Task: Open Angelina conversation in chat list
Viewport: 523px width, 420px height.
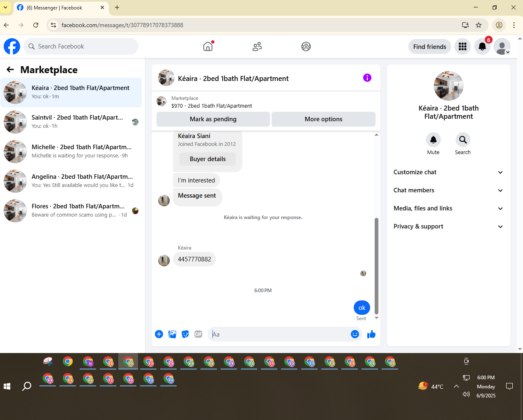Action: click(x=71, y=181)
